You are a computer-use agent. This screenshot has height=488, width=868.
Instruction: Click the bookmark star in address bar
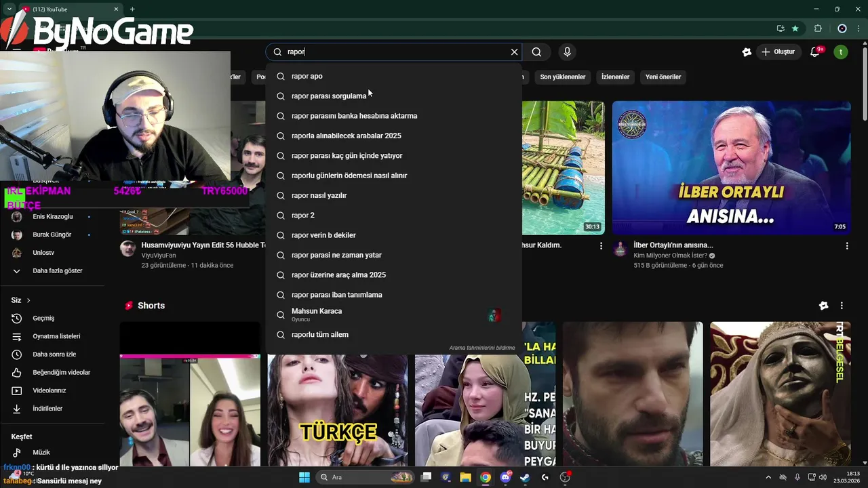(x=795, y=28)
